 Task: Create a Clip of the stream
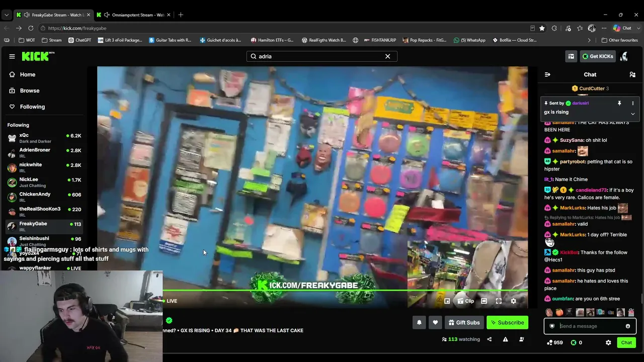[x=466, y=301]
